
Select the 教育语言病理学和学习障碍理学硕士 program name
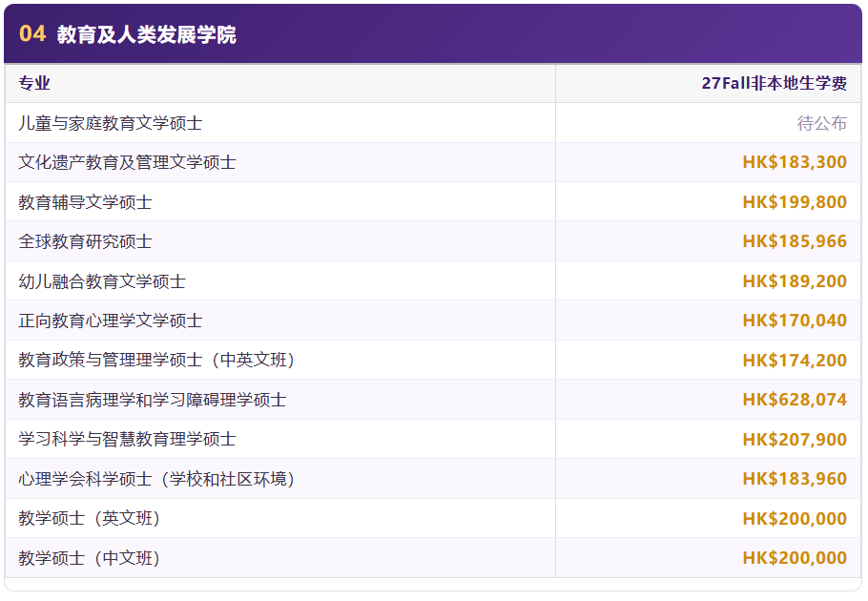153,400
